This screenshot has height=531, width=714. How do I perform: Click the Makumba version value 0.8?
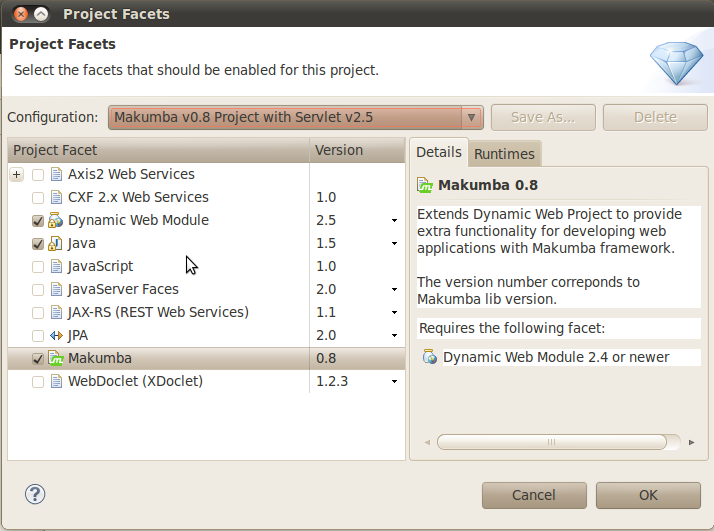[x=326, y=358]
